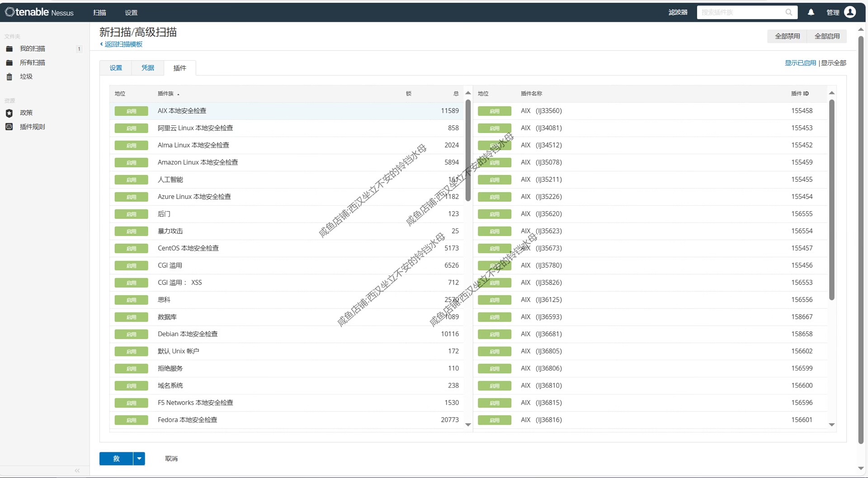Select the 数据库 family row
The width and height of the screenshot is (868, 478).
click(x=287, y=317)
